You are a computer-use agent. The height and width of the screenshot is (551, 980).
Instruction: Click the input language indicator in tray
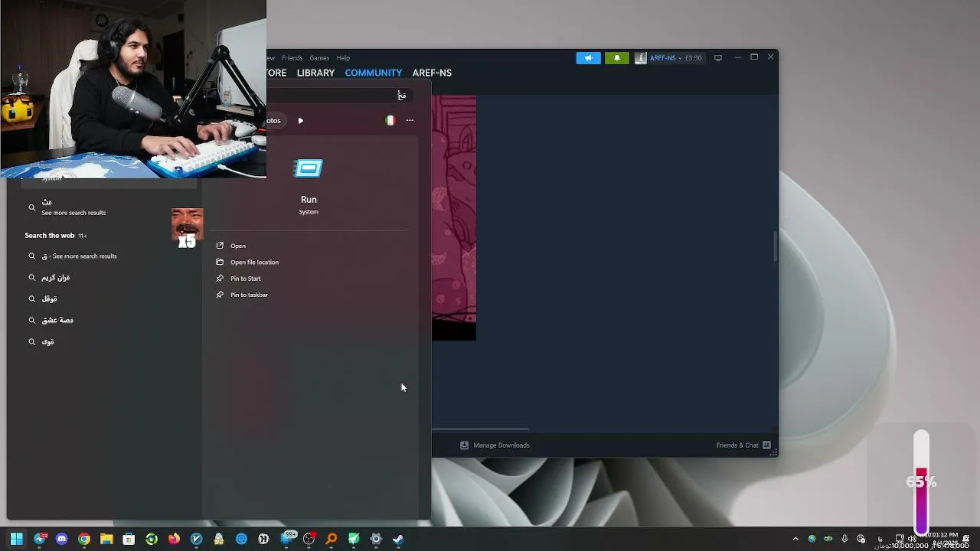[880, 539]
